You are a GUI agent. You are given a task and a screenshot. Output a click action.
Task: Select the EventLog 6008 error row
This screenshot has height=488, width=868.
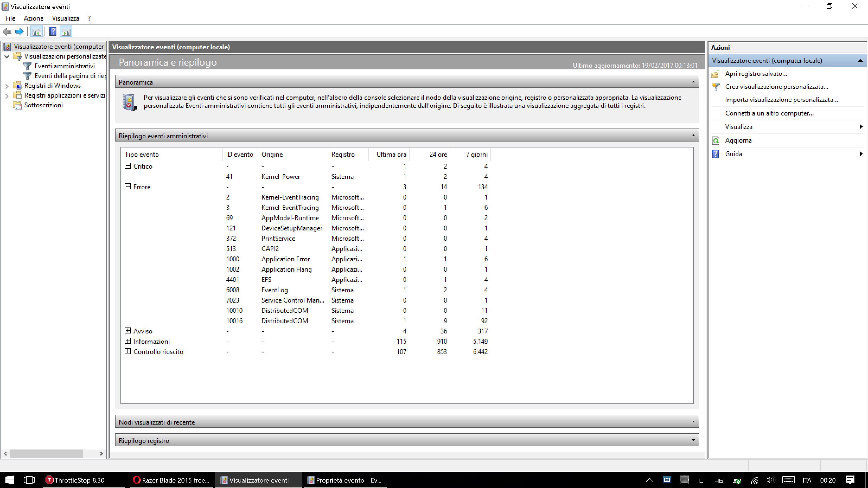tap(307, 290)
